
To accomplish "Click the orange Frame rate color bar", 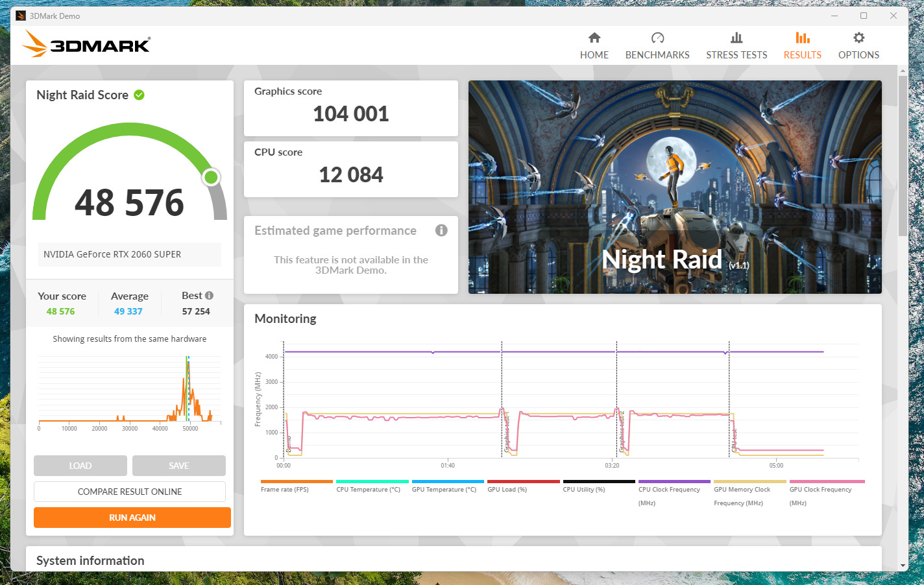I will coord(297,481).
